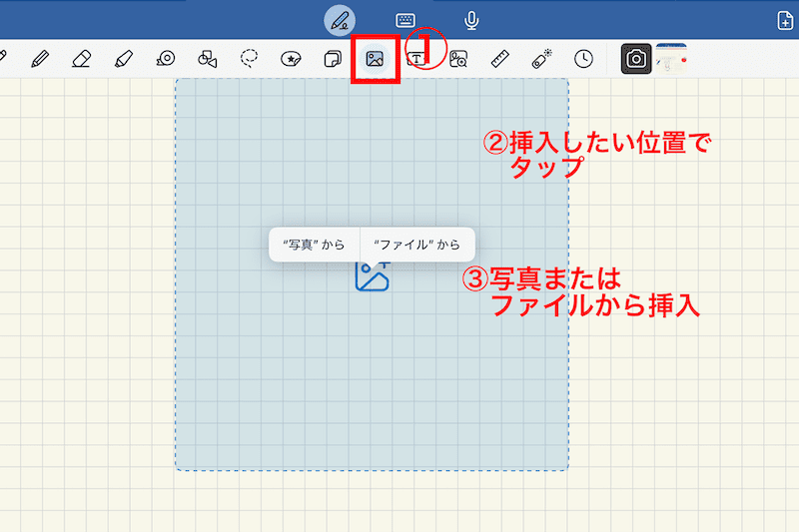Tap the microphone recording icon

(471, 20)
